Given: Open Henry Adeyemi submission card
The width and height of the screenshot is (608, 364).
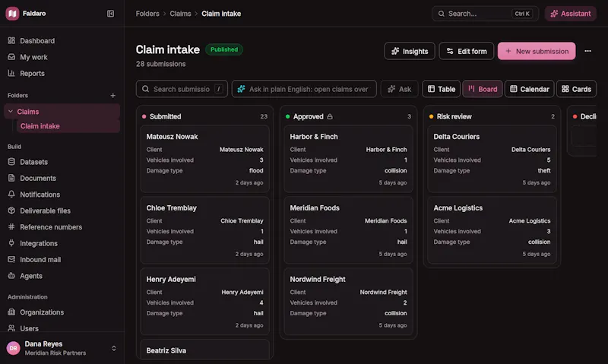Looking at the screenshot, I should 204,302.
